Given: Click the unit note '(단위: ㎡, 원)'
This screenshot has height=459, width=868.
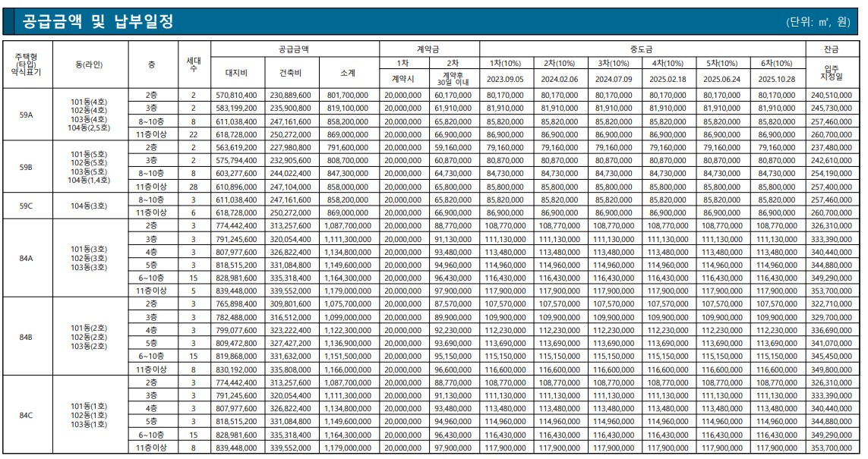Looking at the screenshot, I should coord(818,21).
